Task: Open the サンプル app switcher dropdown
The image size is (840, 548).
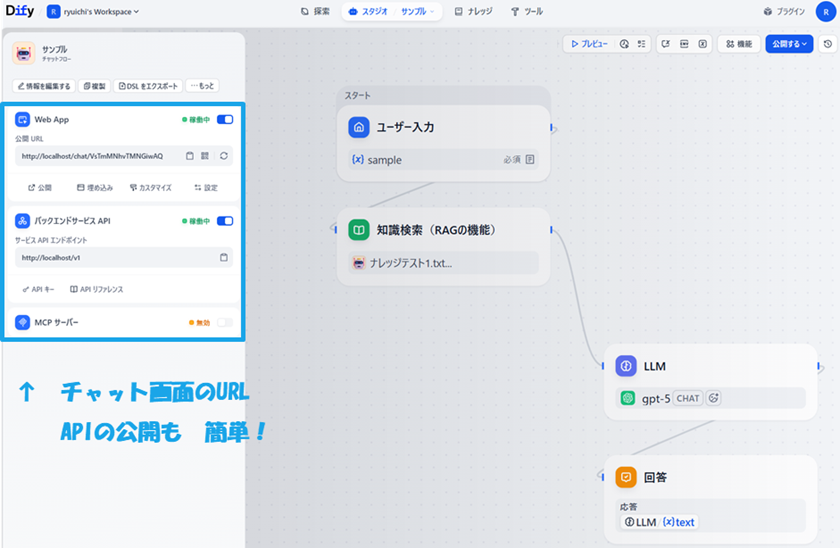Action: click(418, 11)
